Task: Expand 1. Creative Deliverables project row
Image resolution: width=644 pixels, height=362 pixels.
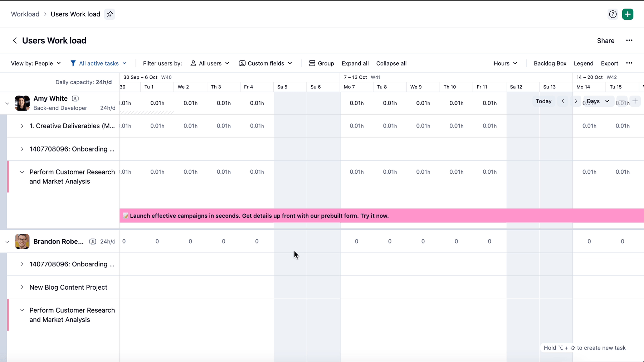Action: tap(22, 126)
